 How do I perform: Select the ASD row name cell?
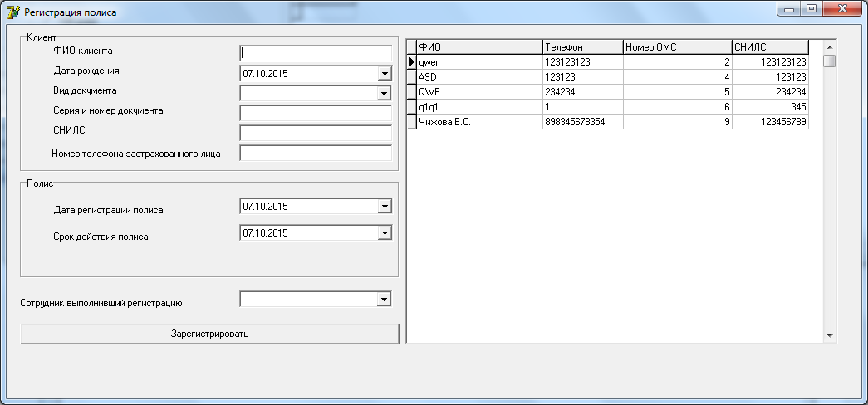click(479, 77)
